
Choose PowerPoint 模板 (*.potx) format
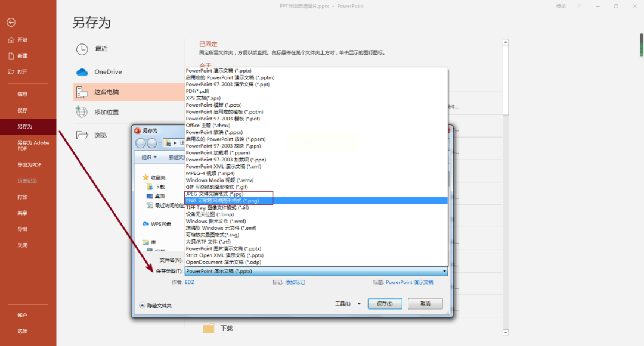[x=316, y=105]
